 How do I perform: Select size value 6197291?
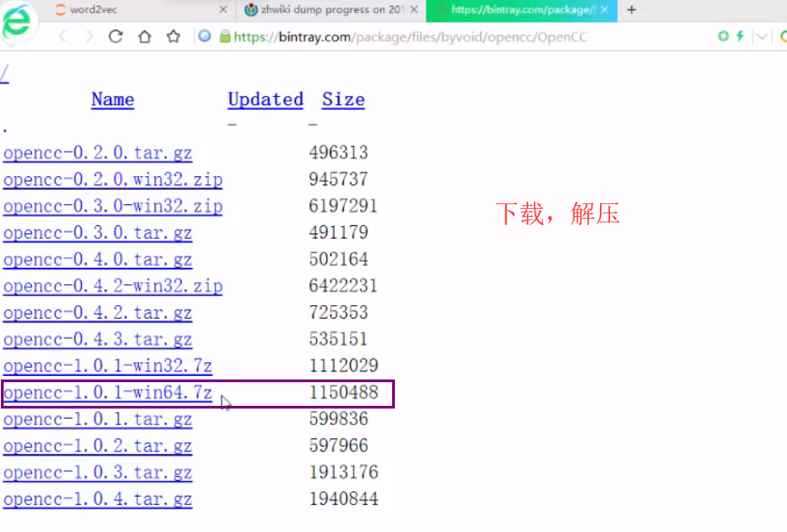[x=343, y=205]
